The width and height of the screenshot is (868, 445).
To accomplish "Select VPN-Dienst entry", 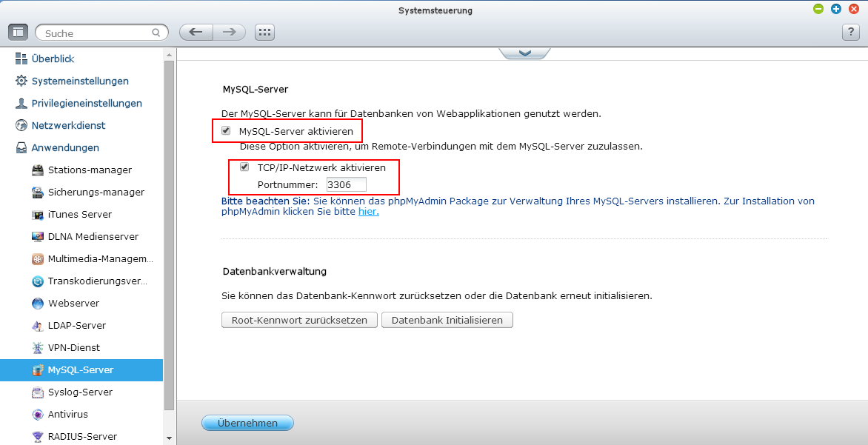I will pyautogui.click(x=73, y=347).
